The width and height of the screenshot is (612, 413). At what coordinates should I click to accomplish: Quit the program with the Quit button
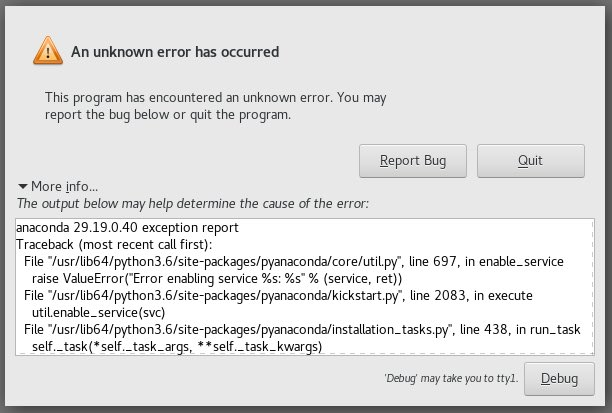(530, 161)
